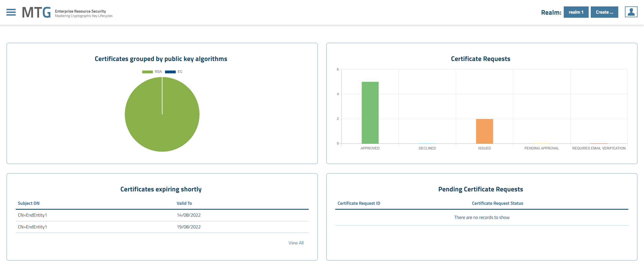
Task: Click the MTG logo
Action: tap(36, 12)
